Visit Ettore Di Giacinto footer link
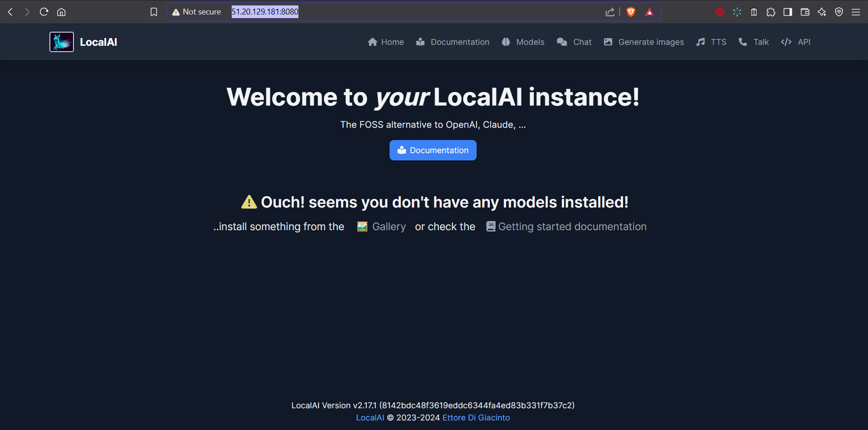868x430 pixels. 476,418
